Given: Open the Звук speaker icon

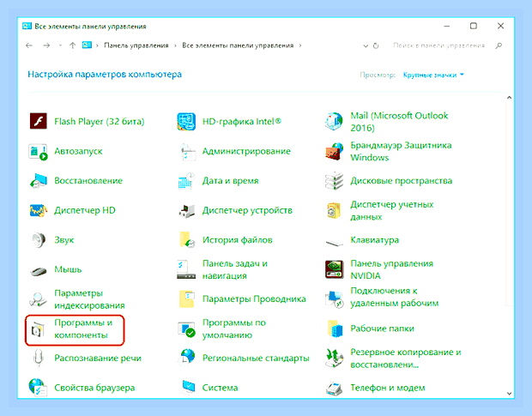Looking at the screenshot, I should point(39,240).
